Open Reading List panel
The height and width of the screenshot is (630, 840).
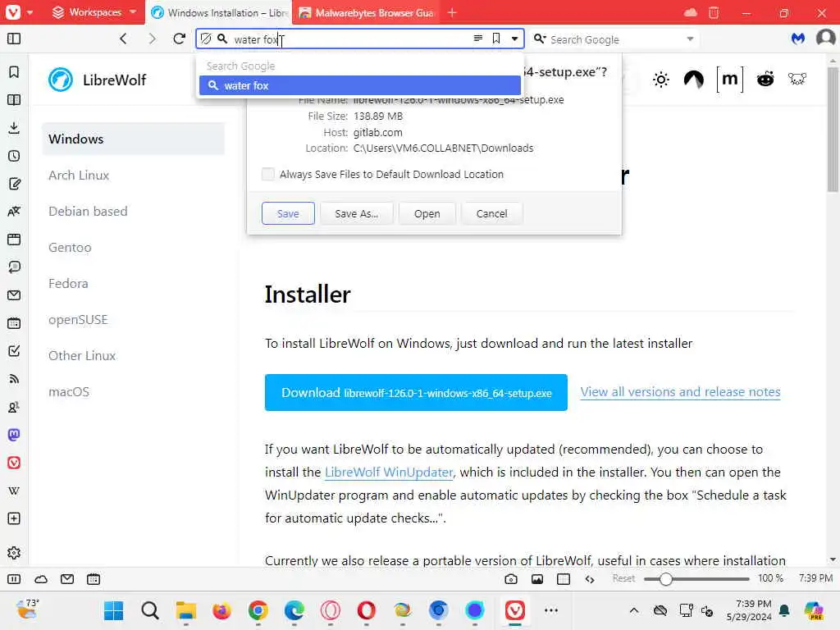(14, 99)
